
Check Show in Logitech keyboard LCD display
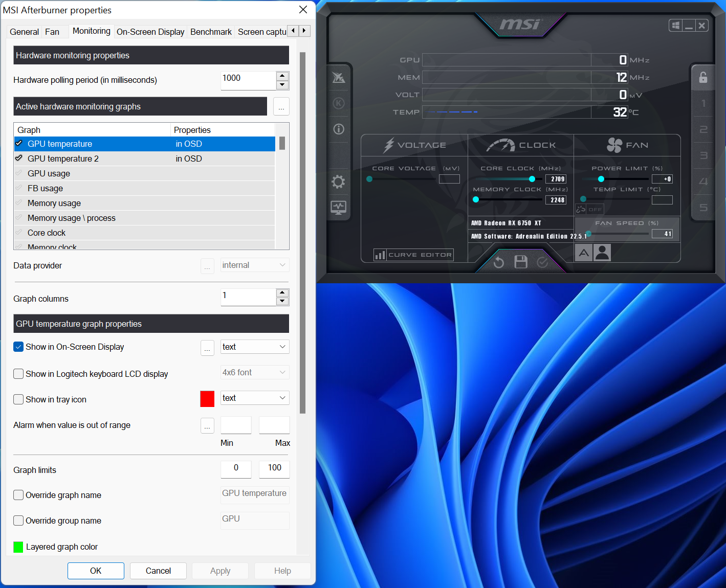pos(18,374)
